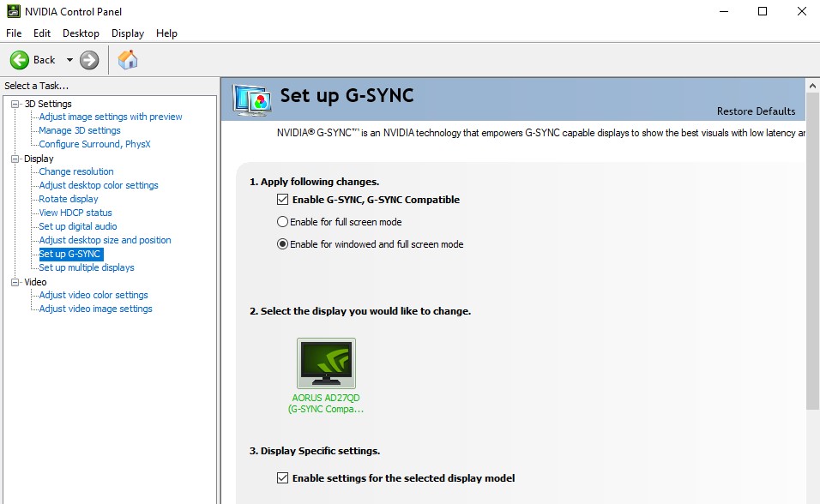Collapse the Display tree node
The width and height of the screenshot is (820, 504).
click(x=15, y=159)
